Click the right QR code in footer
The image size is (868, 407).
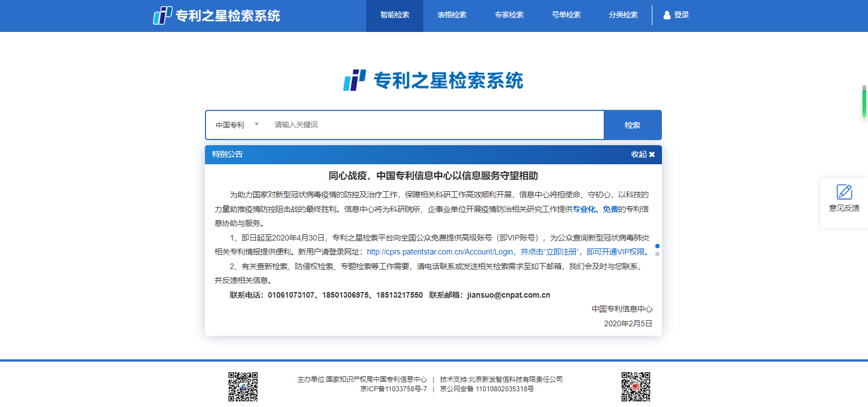636,387
